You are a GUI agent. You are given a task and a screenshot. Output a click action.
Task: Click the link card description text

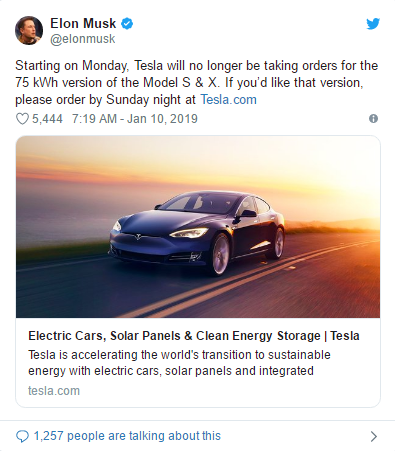coord(179,363)
